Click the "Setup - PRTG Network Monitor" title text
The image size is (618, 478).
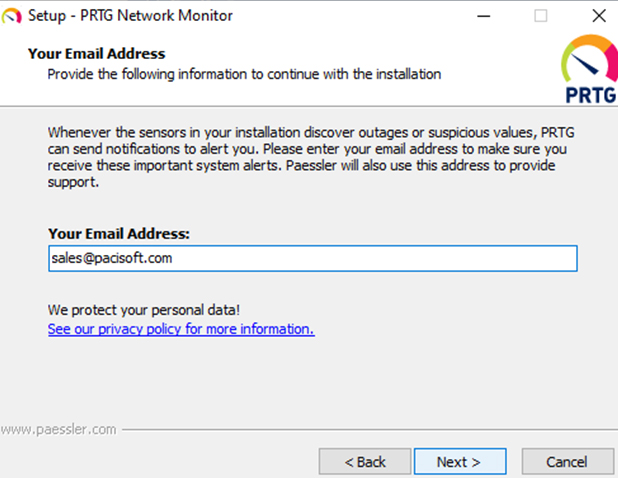click(x=132, y=16)
